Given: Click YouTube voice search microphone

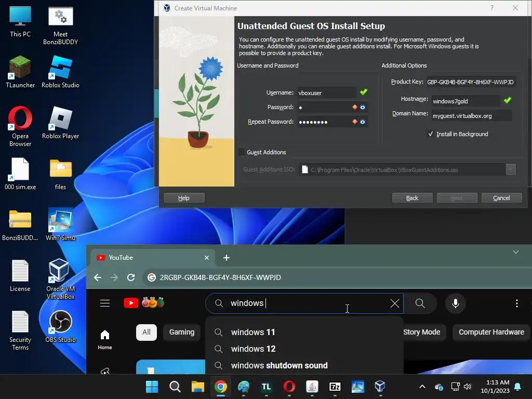Looking at the screenshot, I should point(455,303).
